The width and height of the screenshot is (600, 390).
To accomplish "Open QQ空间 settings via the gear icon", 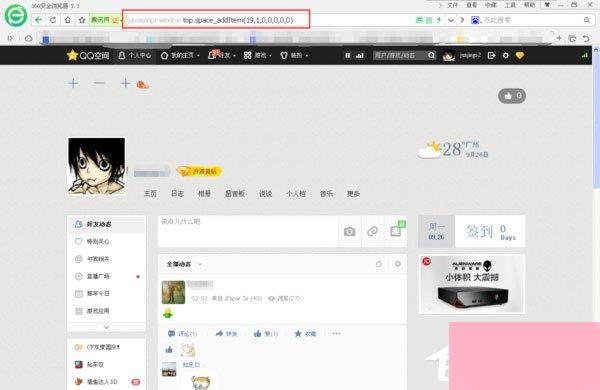I will (x=505, y=55).
